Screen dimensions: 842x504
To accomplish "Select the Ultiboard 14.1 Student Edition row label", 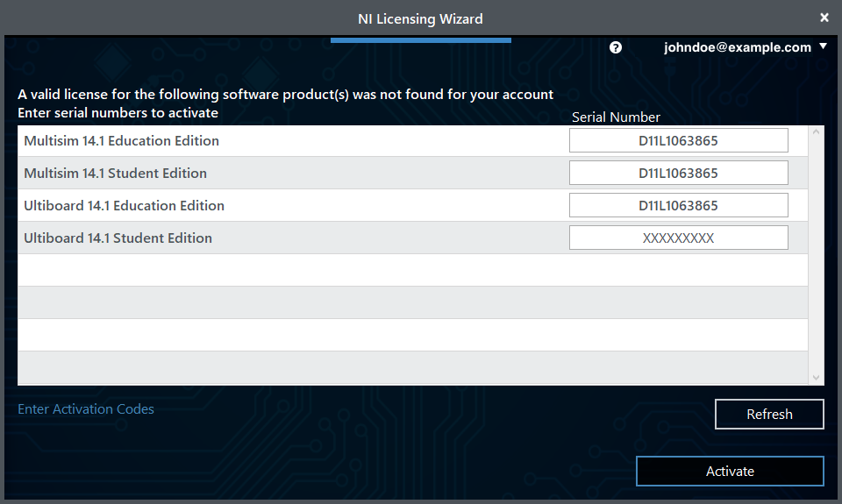I will pos(118,238).
